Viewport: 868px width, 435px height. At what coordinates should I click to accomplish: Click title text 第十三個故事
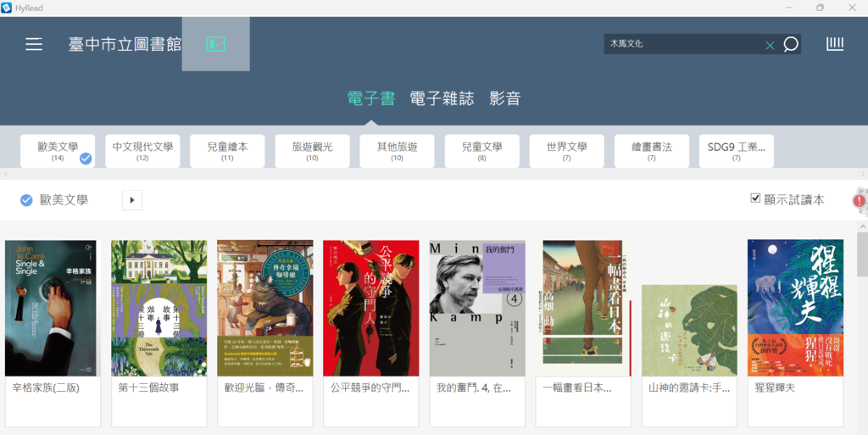pos(148,388)
